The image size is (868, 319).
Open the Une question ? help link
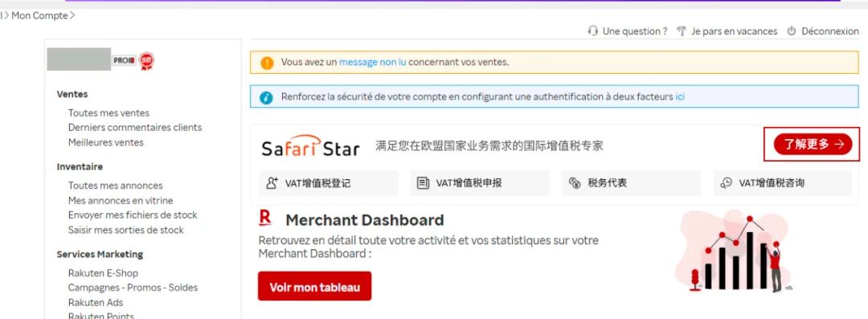tap(635, 31)
